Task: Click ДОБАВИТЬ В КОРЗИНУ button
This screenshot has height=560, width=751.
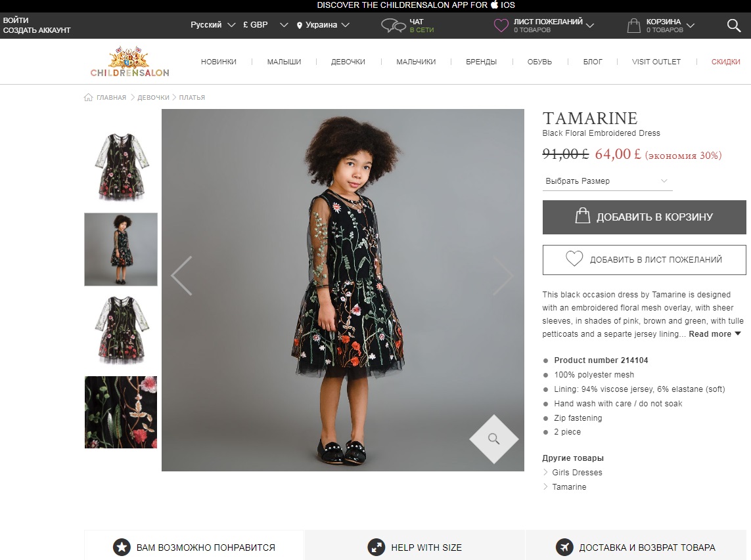Action: (644, 217)
